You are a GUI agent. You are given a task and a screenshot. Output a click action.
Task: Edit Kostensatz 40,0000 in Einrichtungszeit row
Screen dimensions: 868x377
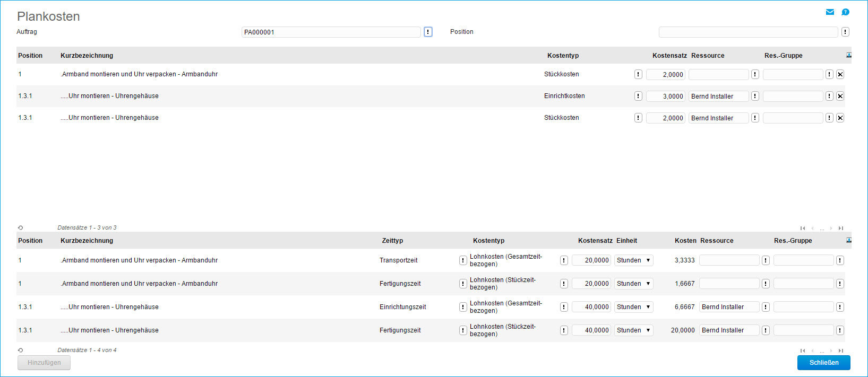point(591,307)
